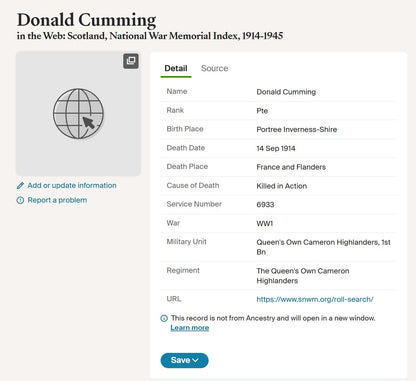Image resolution: width=416 pixels, height=381 pixels.
Task: Click the view images icon on the thumbnail
Action: [x=131, y=61]
